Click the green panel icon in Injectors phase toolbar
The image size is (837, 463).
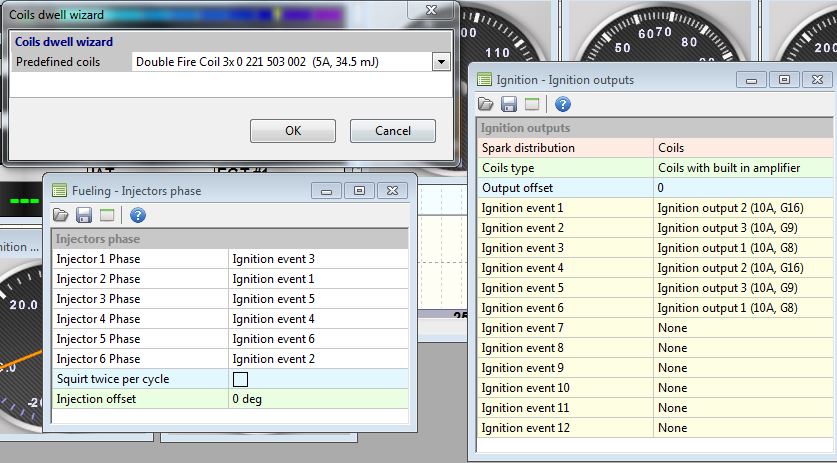106,215
